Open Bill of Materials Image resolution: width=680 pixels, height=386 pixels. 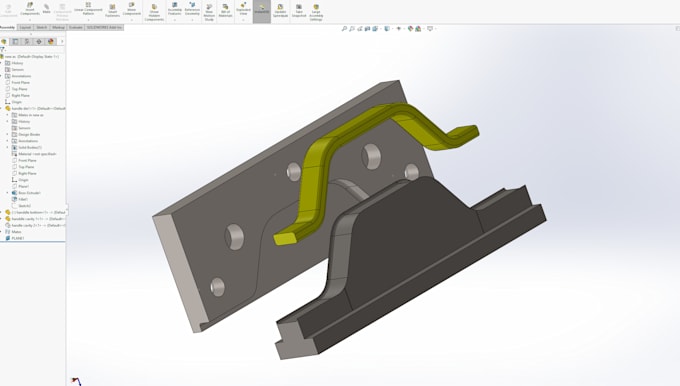click(225, 11)
